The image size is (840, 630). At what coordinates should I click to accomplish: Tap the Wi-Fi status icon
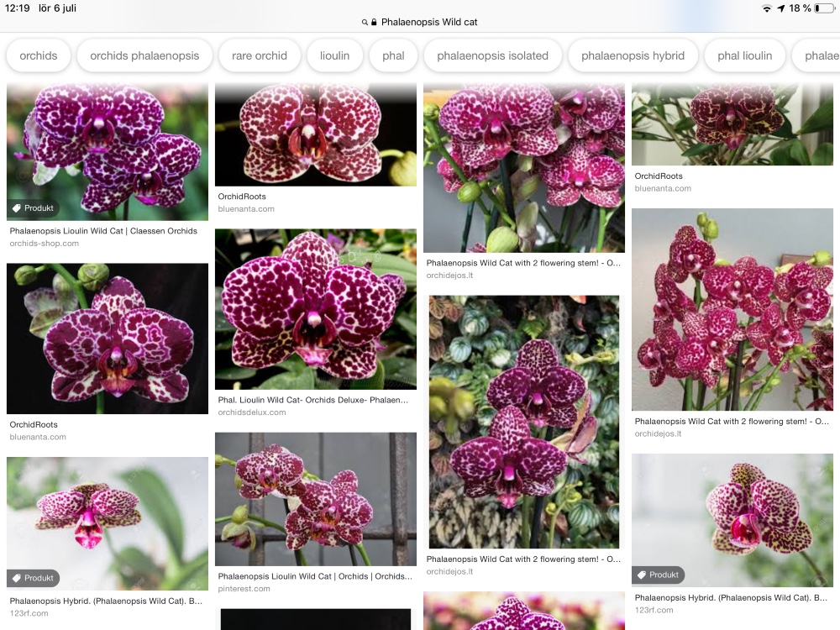[766, 8]
